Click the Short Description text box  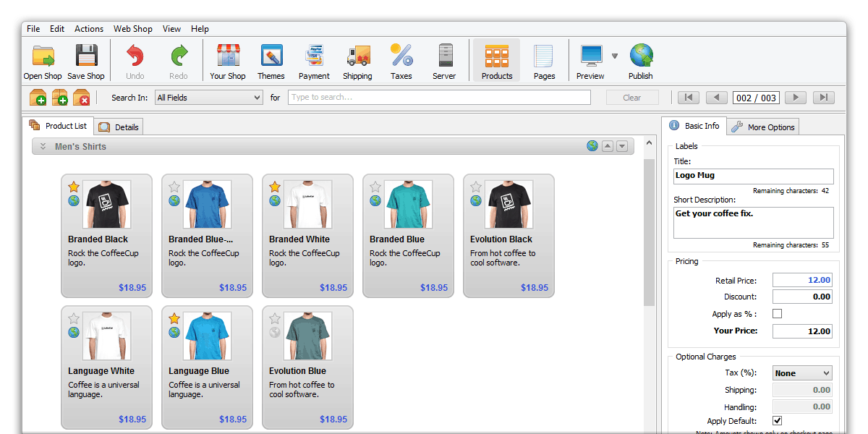coord(754,223)
